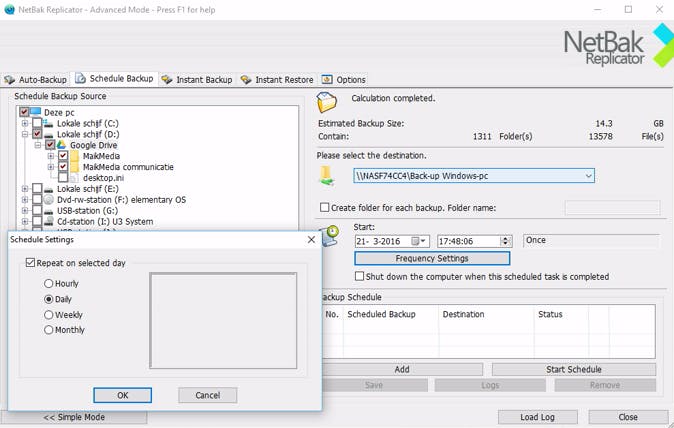Expand Lokale schijf (E:) tree node

[x=25, y=189]
